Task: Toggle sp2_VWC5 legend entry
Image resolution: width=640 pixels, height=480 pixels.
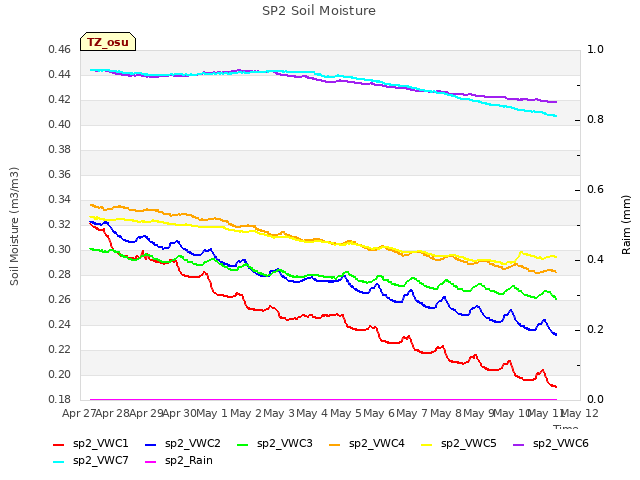Action: tap(459, 444)
